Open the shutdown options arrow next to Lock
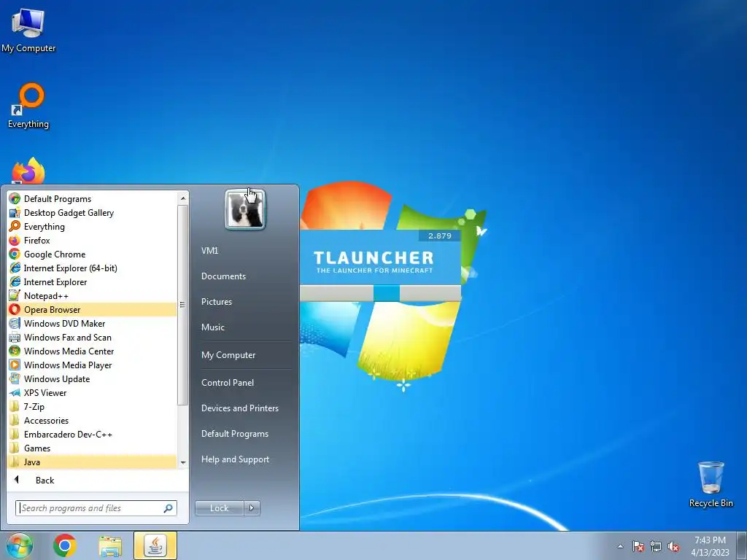The width and height of the screenshot is (747, 560). (252, 508)
